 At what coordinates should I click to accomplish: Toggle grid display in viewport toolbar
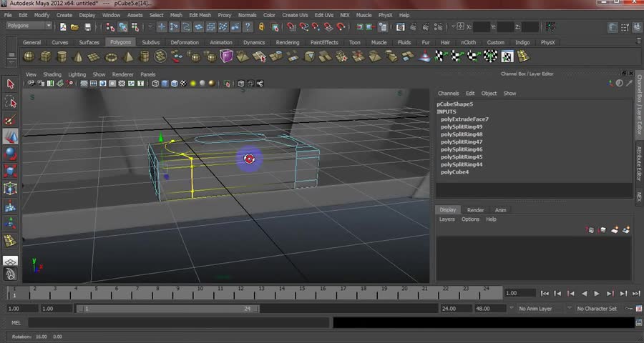(x=84, y=84)
